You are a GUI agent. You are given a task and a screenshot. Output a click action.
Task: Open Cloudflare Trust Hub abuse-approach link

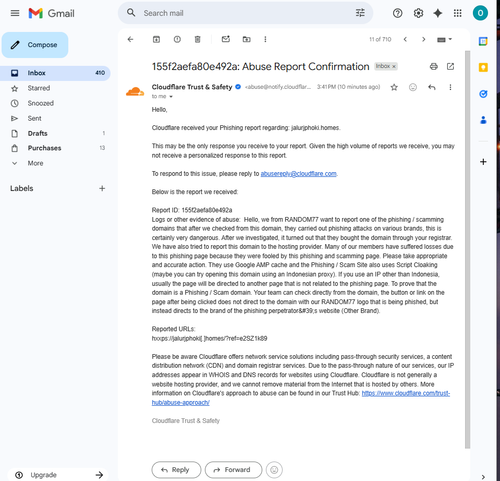406,393
